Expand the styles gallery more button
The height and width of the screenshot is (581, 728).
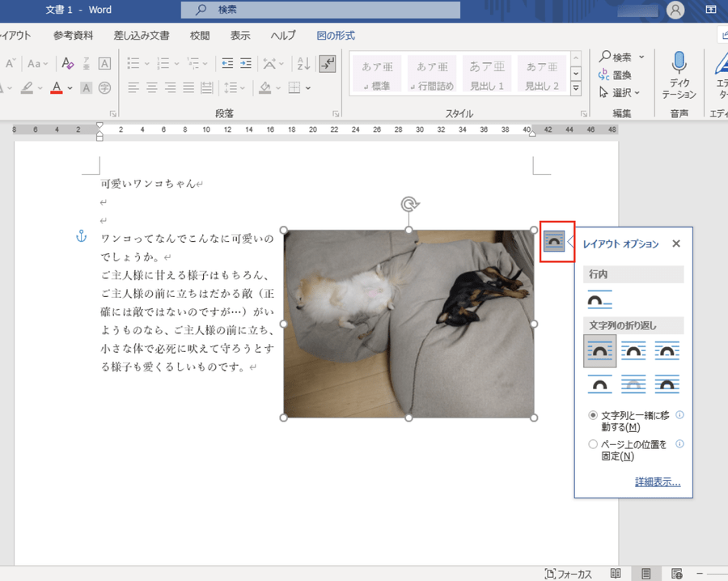pos(576,87)
